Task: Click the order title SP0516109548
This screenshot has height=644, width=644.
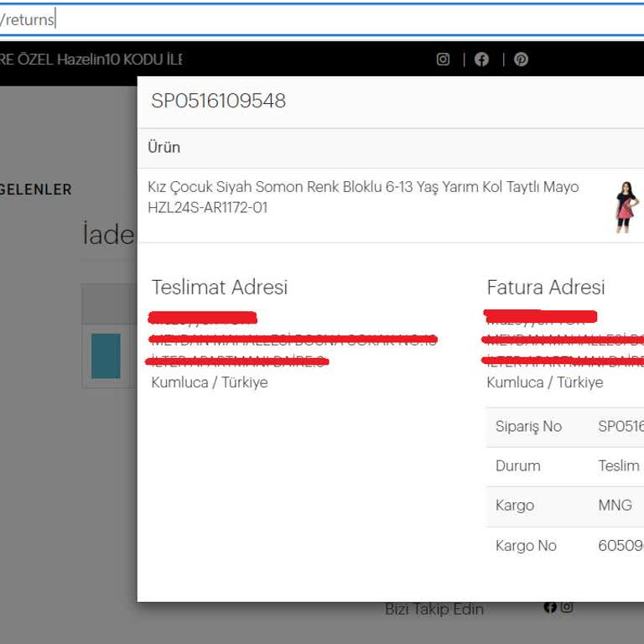Action: tap(218, 101)
